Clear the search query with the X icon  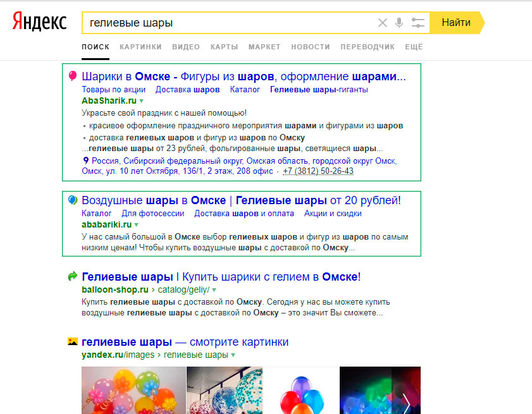[382, 23]
